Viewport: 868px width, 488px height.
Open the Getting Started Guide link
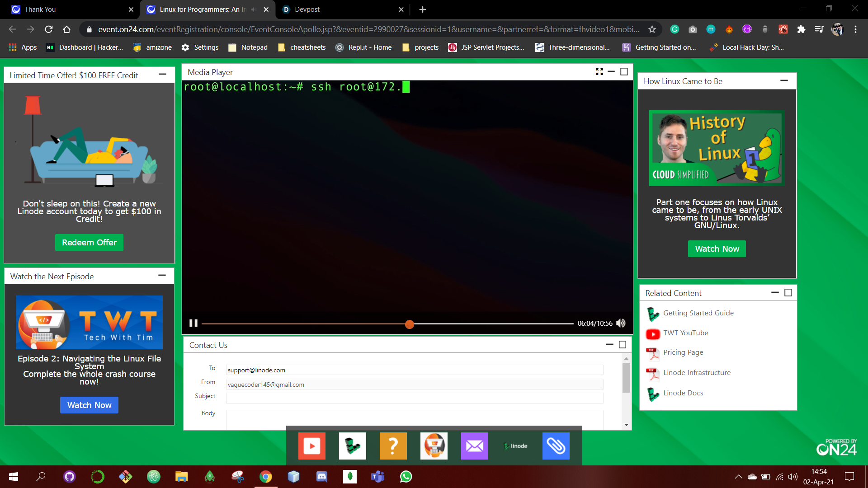point(698,313)
